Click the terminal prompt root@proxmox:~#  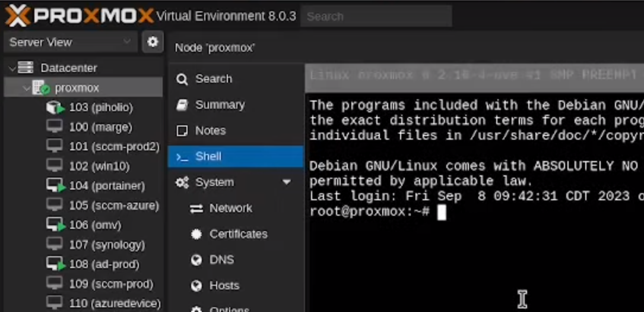coord(370,212)
